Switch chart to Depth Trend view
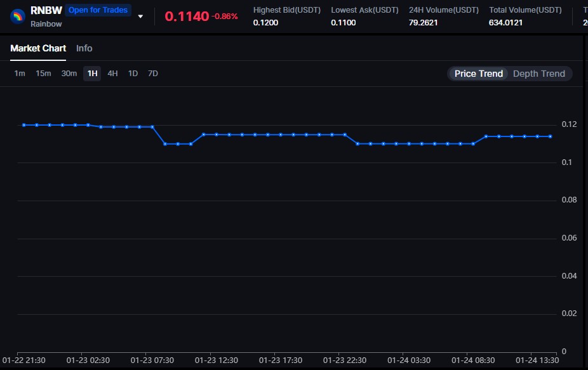The image size is (588, 370). click(538, 74)
